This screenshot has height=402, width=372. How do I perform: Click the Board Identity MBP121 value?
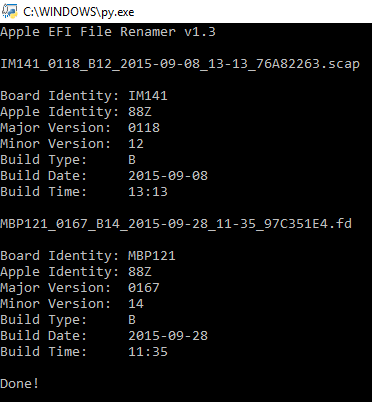(152, 256)
